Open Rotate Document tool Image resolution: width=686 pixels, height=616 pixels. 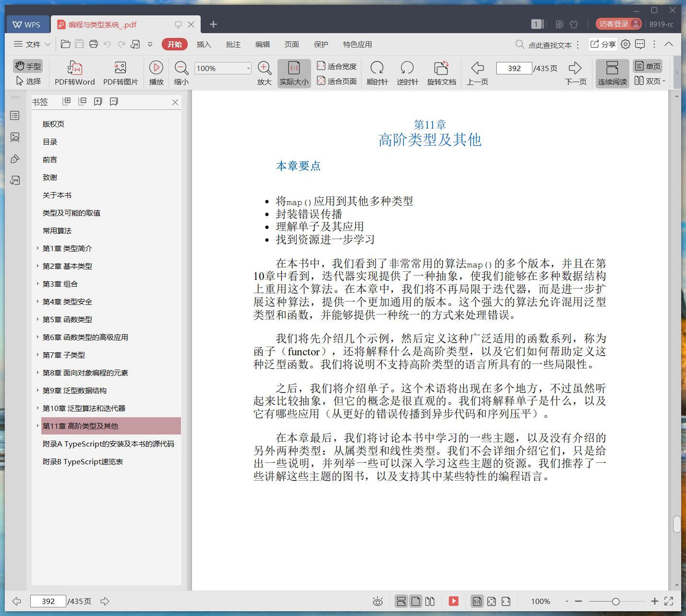(x=441, y=73)
